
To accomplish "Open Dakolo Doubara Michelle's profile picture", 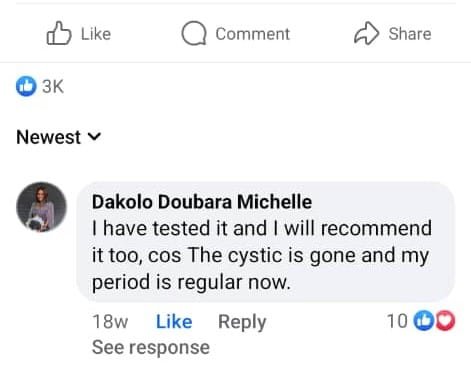I will (41, 207).
